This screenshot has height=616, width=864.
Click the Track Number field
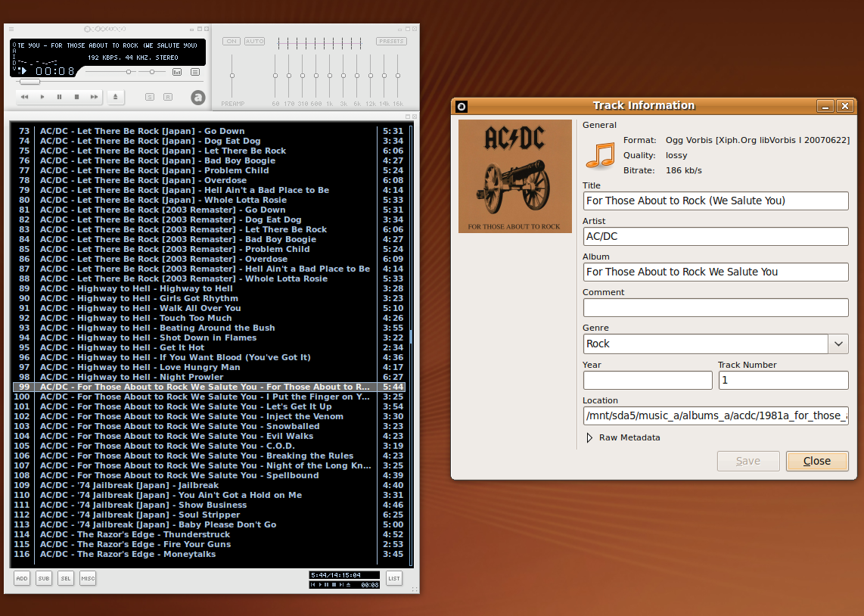coord(783,380)
